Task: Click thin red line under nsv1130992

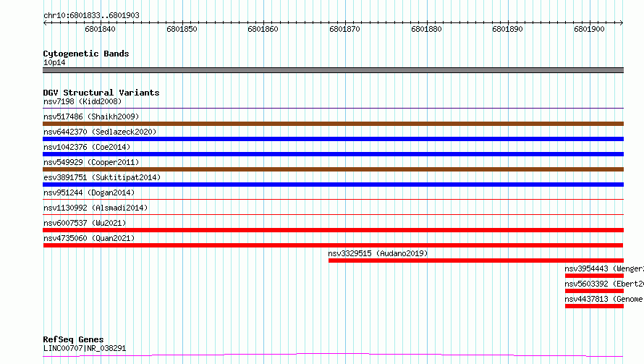Action: (x=333, y=215)
